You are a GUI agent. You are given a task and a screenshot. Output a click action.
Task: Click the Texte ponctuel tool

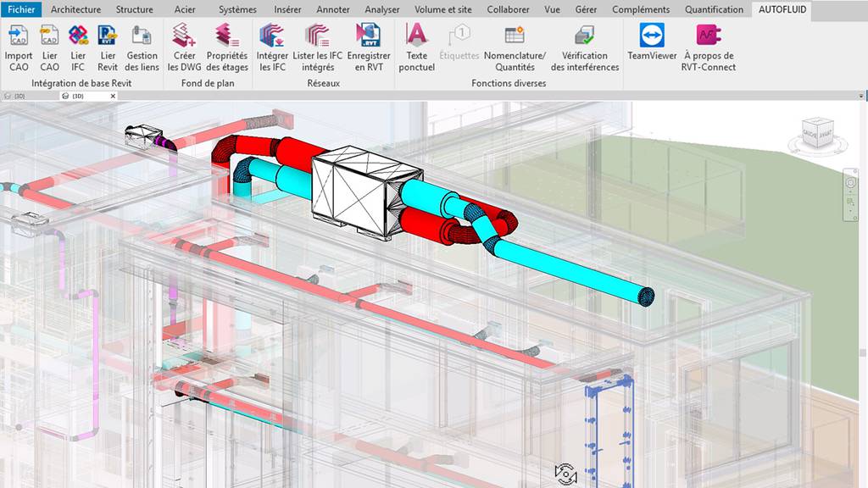click(416, 36)
